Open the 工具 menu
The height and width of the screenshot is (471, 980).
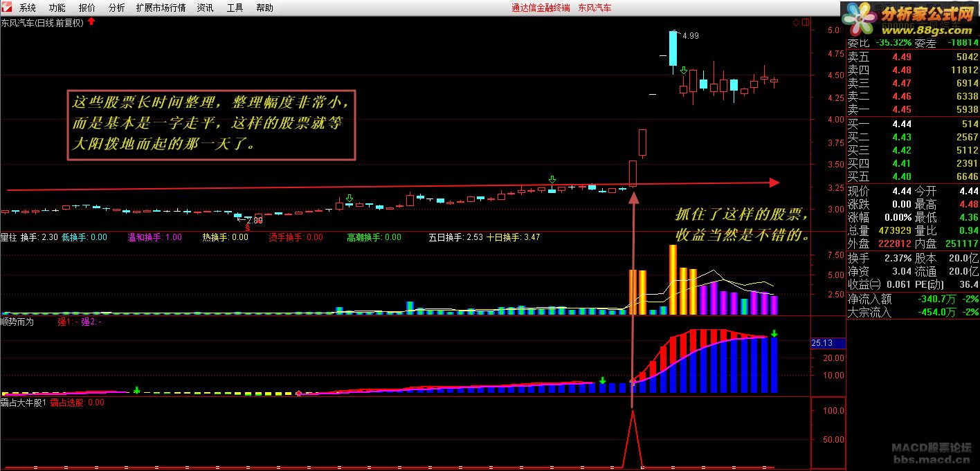tap(235, 8)
